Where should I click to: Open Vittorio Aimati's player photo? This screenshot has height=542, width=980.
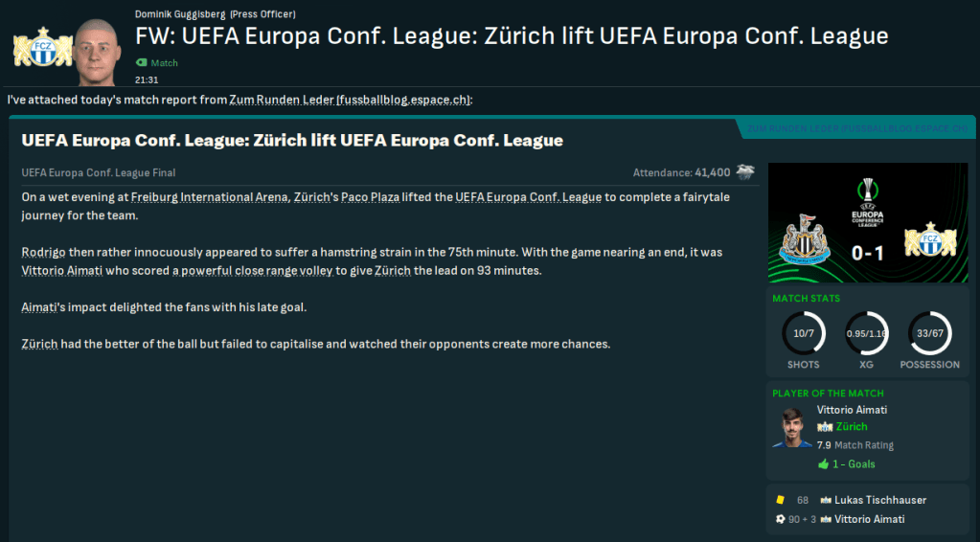[791, 428]
